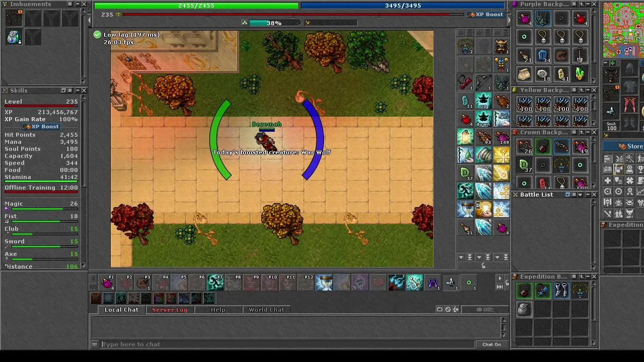Click the horned helmet icon in side action bar
Screen dimensions: 644x362
[x=502, y=47]
